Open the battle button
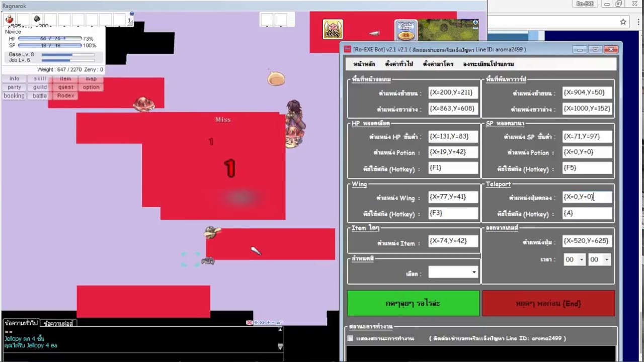 40,96
